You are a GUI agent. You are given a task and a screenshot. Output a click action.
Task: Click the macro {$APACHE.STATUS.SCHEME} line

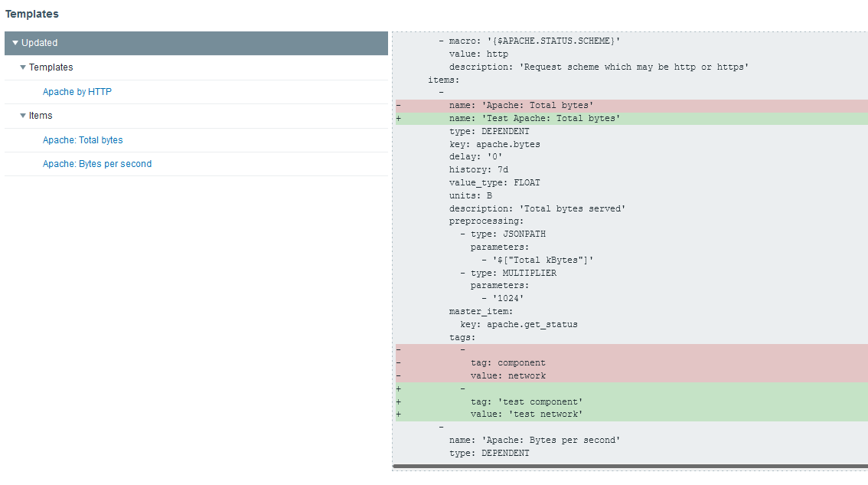[529, 41]
